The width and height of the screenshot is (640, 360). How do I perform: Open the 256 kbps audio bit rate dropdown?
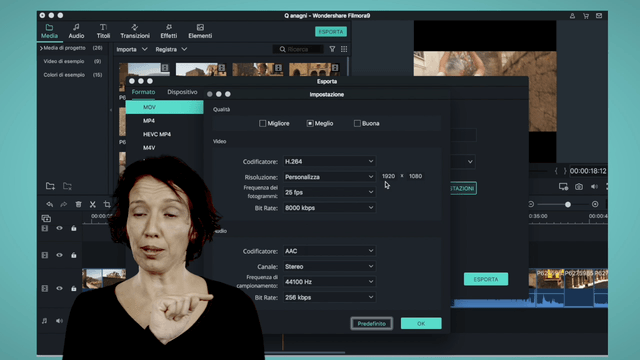coord(329,298)
